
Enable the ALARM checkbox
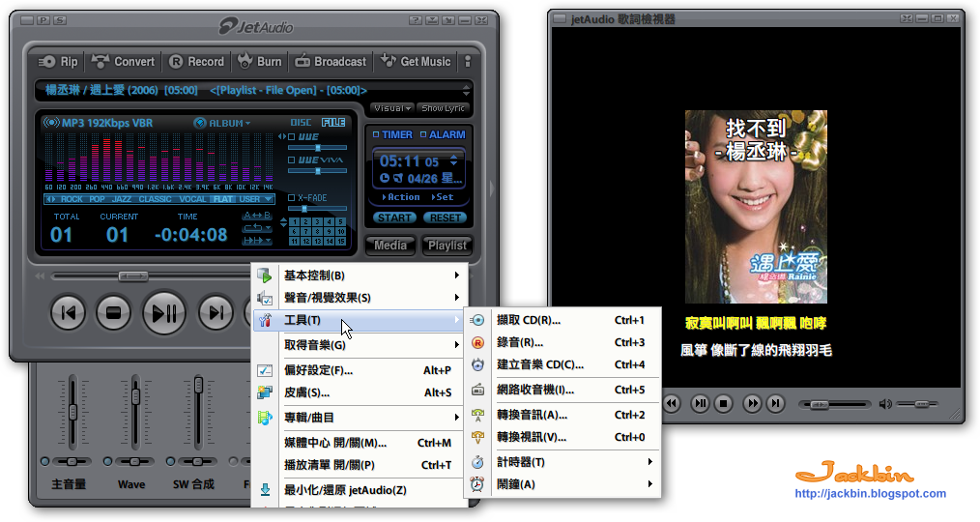pyautogui.click(x=423, y=134)
